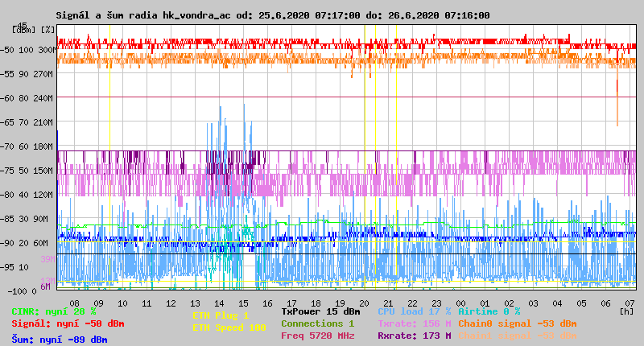Click the [dBm] axis unit label
Image resolution: width=644 pixels, height=346 pixels.
coord(23,29)
